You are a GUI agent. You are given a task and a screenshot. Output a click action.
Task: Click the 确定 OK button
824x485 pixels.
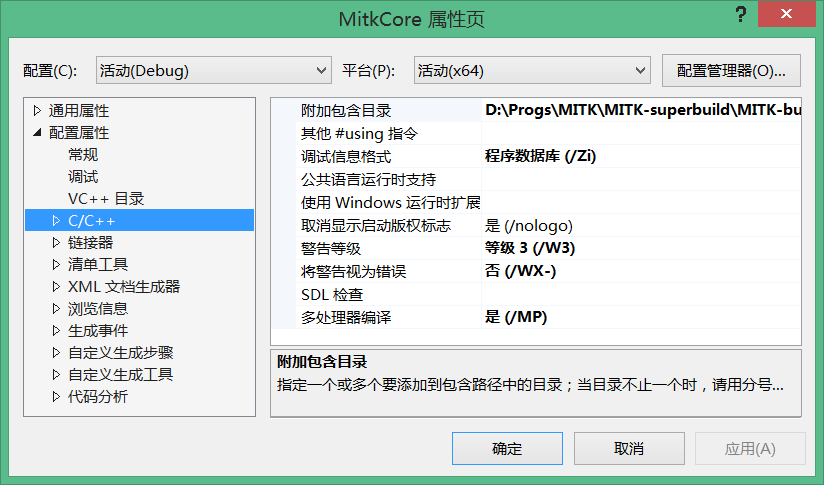click(507, 449)
